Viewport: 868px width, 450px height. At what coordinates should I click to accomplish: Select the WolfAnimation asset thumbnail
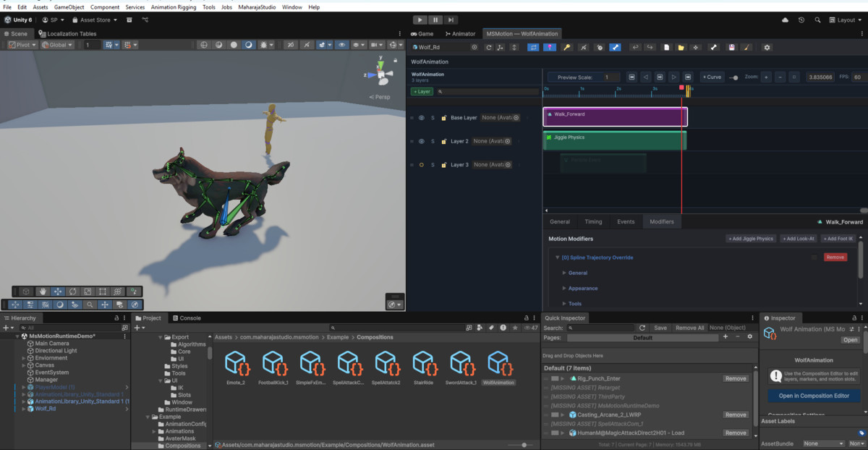pos(498,368)
